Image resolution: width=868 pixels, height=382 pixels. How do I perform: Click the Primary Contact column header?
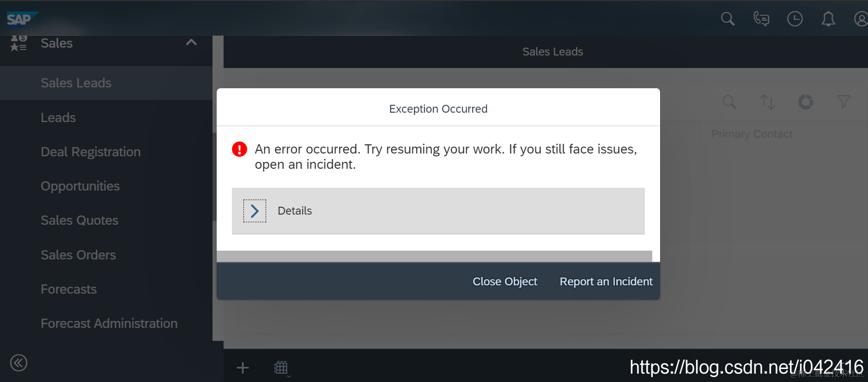[x=752, y=134]
